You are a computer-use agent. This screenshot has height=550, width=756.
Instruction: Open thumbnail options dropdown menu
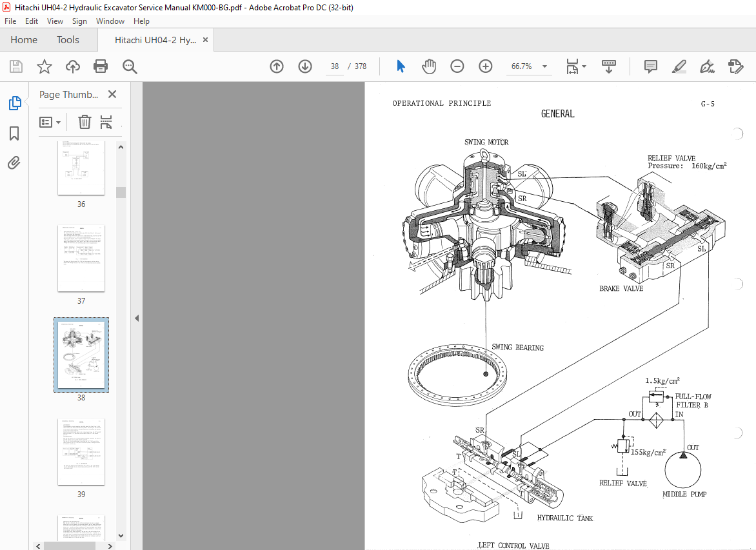[50, 123]
